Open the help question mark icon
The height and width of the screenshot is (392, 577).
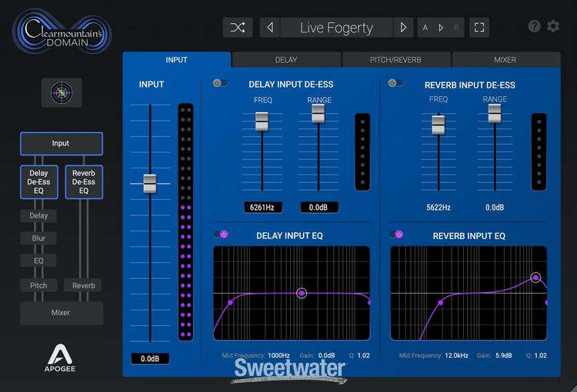pyautogui.click(x=534, y=26)
